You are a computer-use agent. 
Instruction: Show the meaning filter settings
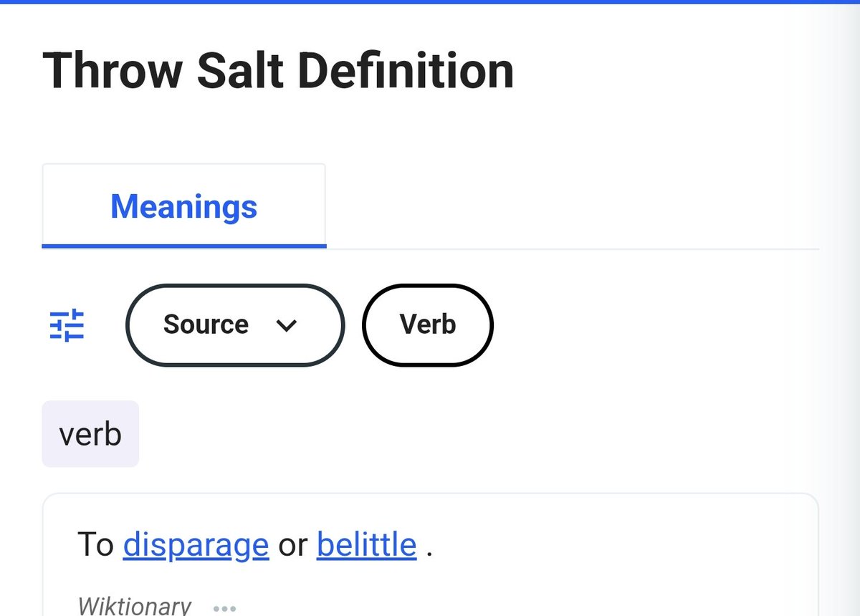point(67,325)
